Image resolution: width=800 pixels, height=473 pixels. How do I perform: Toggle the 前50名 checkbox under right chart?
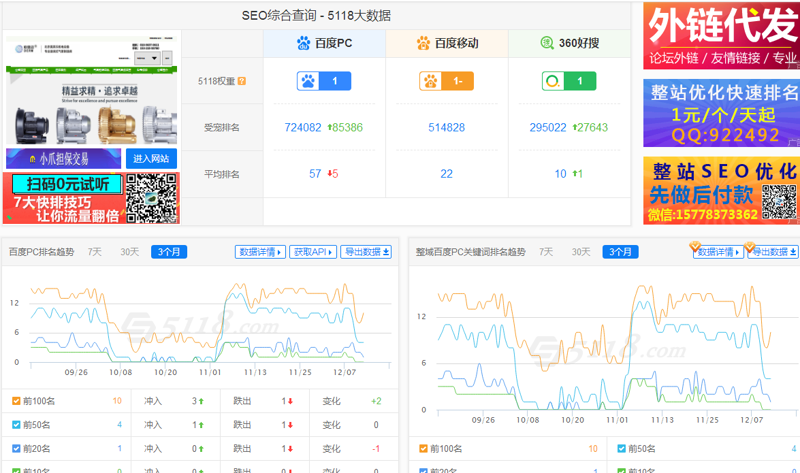click(x=621, y=449)
